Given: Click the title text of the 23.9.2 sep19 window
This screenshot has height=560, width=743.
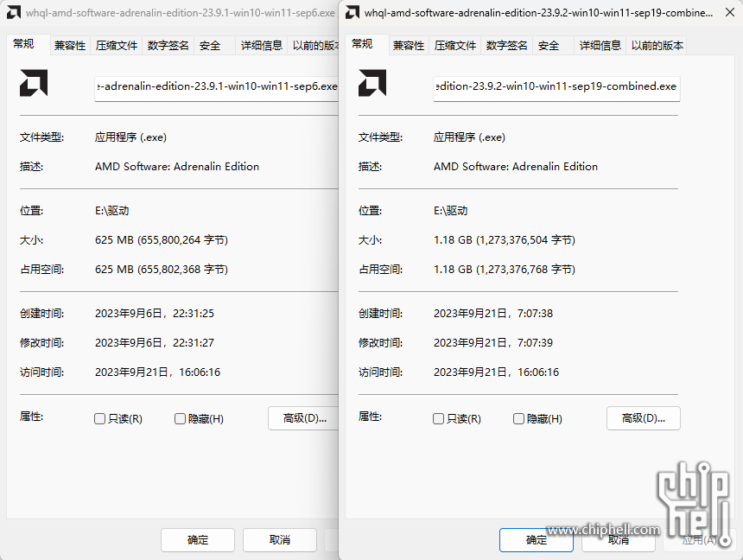Looking at the screenshot, I should pyautogui.click(x=539, y=13).
